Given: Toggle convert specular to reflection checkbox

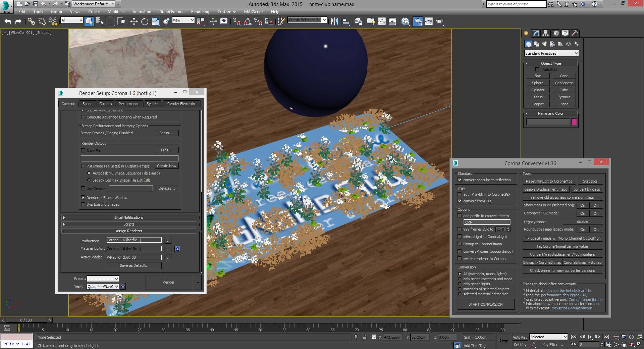Looking at the screenshot, I should click(460, 180).
